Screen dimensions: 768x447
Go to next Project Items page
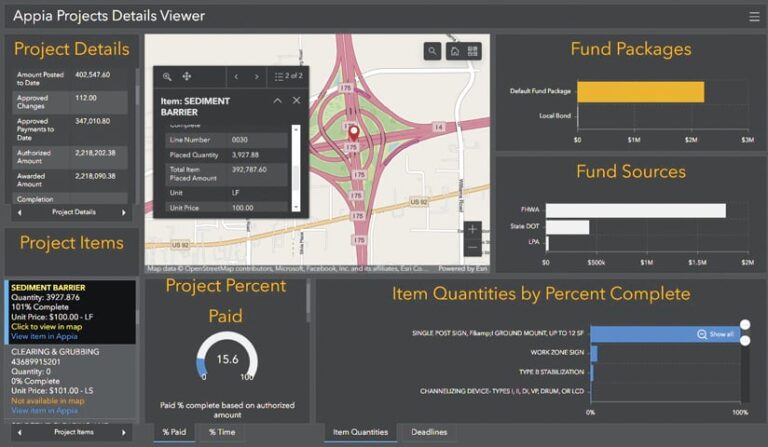point(124,432)
